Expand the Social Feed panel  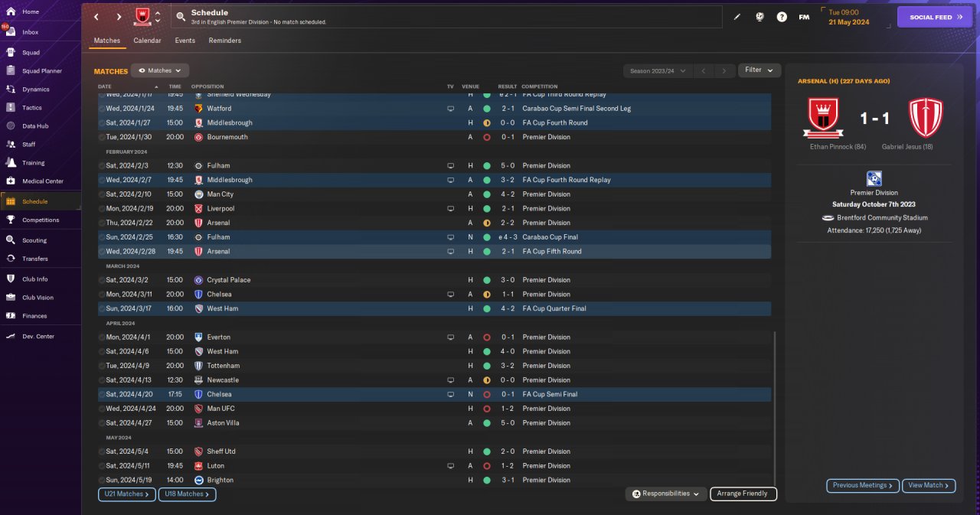(934, 17)
